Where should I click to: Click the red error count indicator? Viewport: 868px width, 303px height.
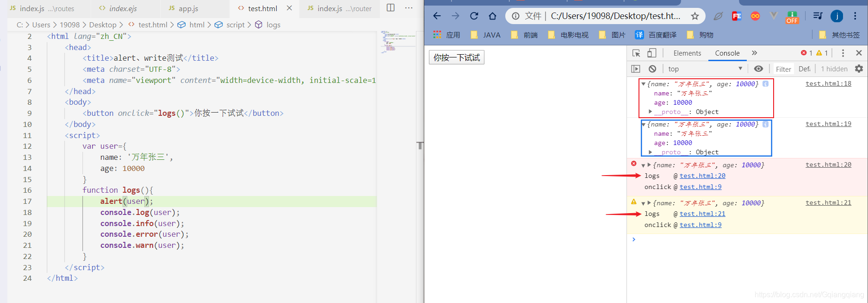[x=807, y=53]
